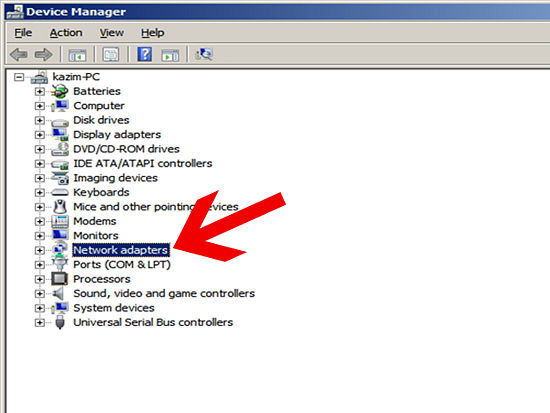Click the Batteries device icon
550x413 pixels.
click(x=60, y=91)
